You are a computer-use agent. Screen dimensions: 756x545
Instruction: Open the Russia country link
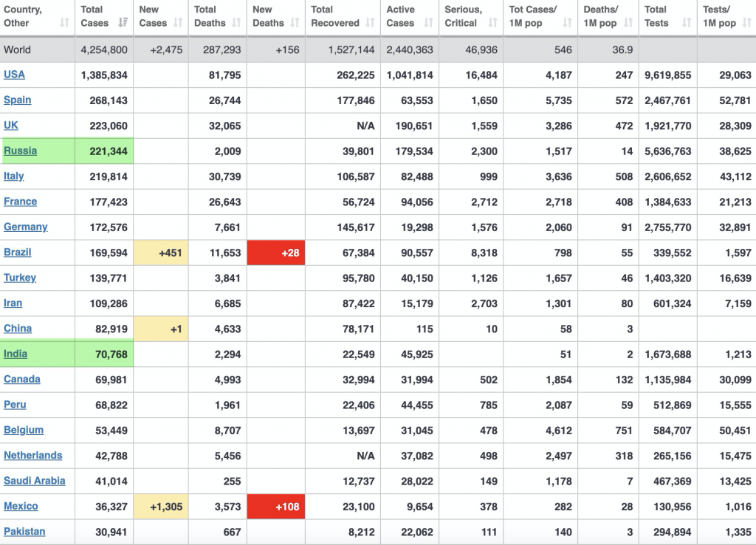pyautogui.click(x=20, y=151)
